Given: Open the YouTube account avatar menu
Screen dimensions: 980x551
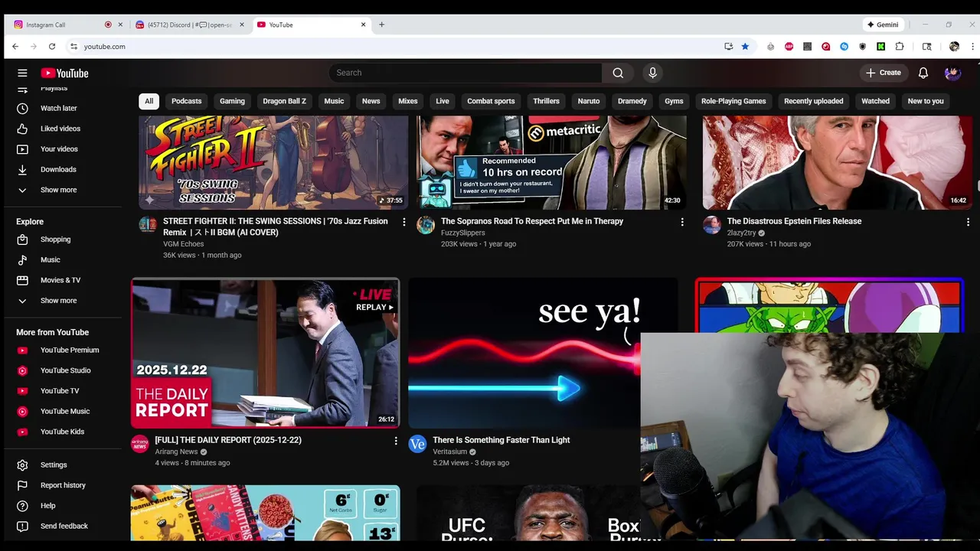Looking at the screenshot, I should (x=952, y=73).
